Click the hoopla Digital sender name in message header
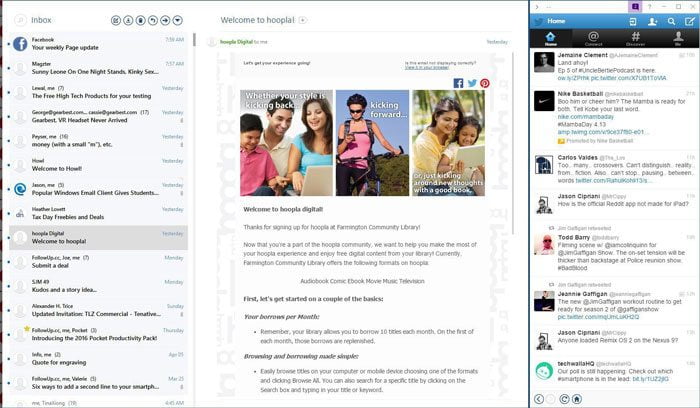The width and height of the screenshot is (700, 408). [236, 42]
